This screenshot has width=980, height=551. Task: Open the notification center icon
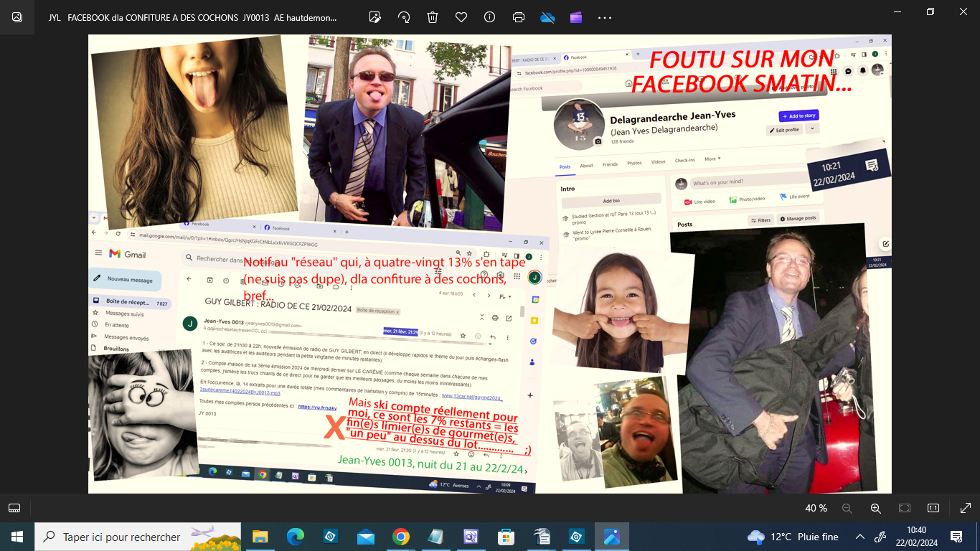[956, 537]
